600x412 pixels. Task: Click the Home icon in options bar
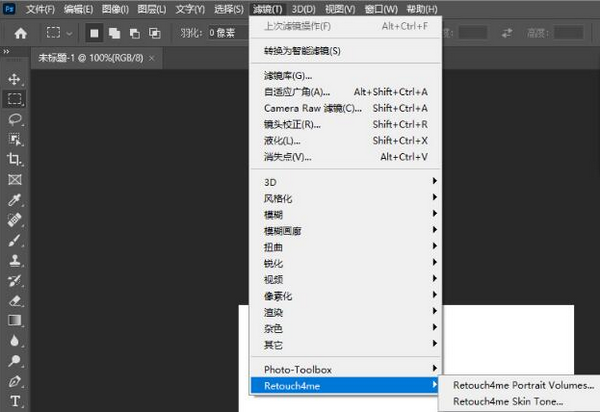(x=17, y=33)
